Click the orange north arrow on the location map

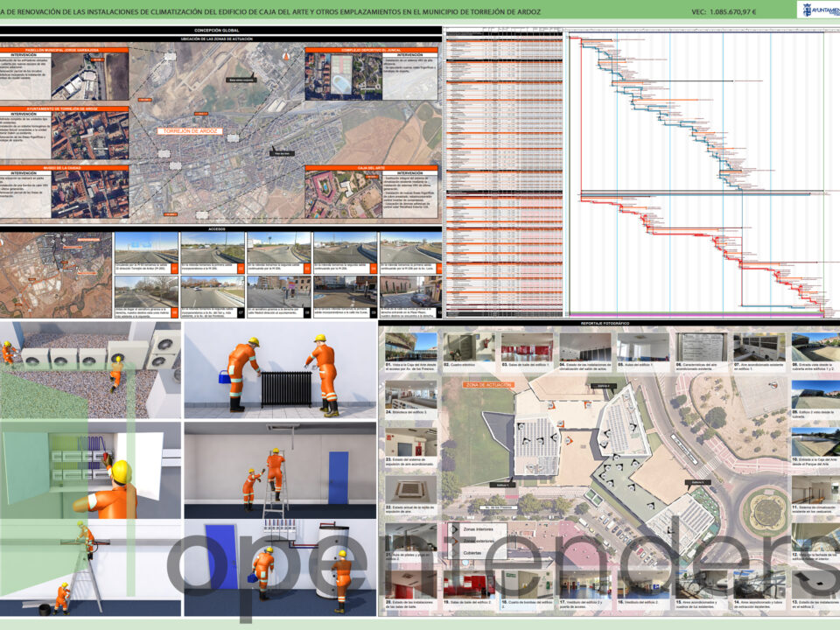pyautogui.click(x=284, y=55)
